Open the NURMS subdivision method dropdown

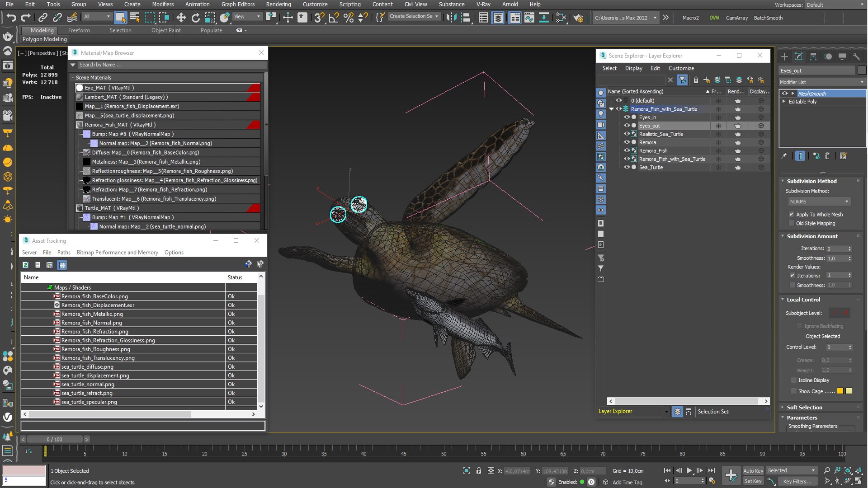(819, 202)
